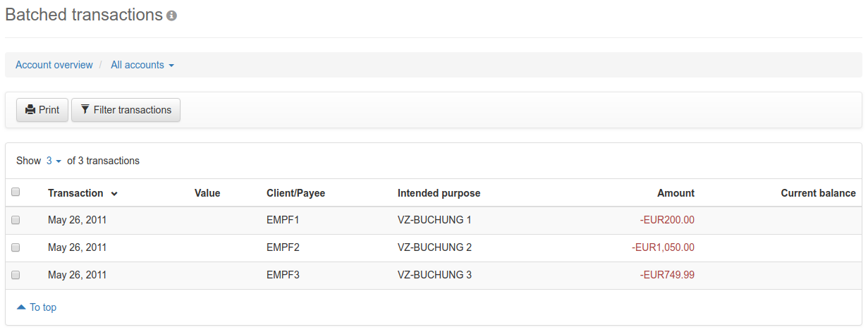868x332 pixels.
Task: Jump via the To top link
Action: (42, 307)
